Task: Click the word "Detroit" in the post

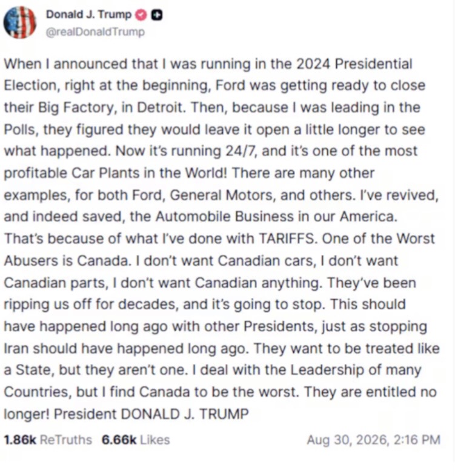Action: (160, 108)
